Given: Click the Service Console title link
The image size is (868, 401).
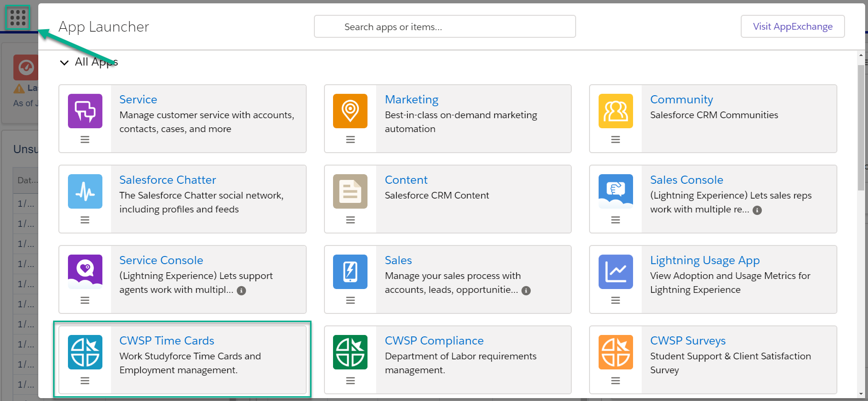Looking at the screenshot, I should [161, 260].
